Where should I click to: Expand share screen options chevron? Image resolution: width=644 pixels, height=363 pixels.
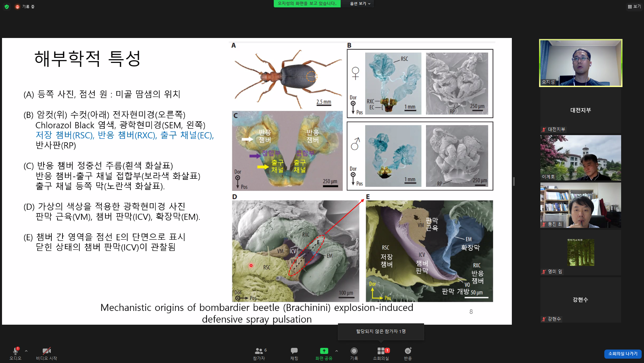[337, 351]
